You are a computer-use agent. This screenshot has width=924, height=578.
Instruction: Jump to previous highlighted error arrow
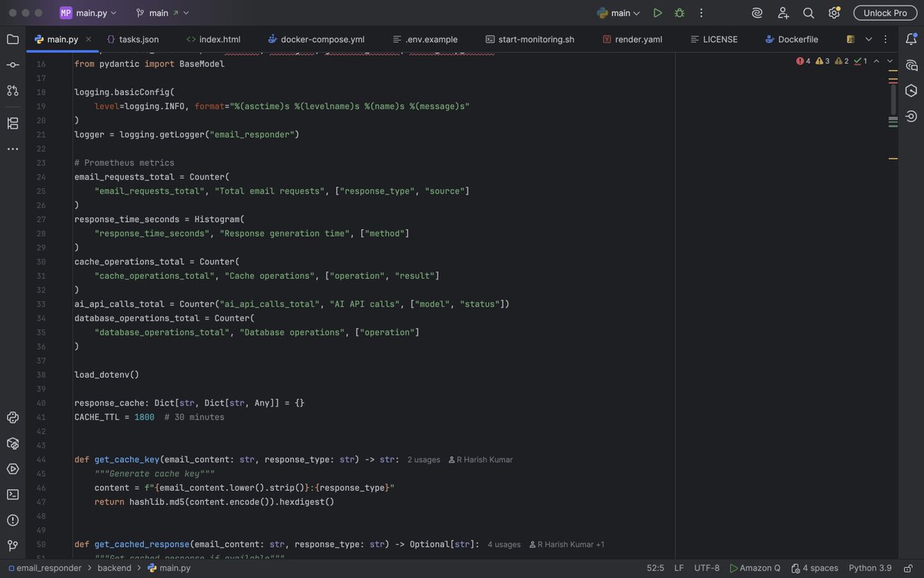click(876, 61)
